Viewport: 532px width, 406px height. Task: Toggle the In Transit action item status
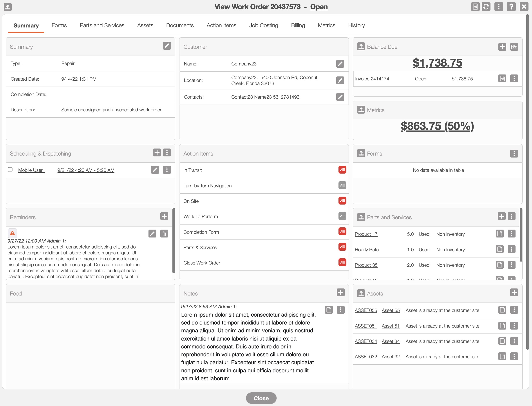[342, 170]
